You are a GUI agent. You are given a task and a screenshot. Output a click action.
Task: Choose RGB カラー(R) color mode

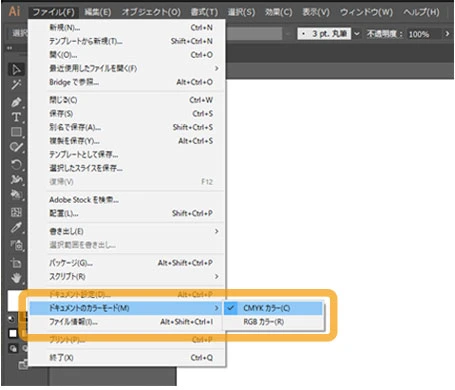click(273, 322)
